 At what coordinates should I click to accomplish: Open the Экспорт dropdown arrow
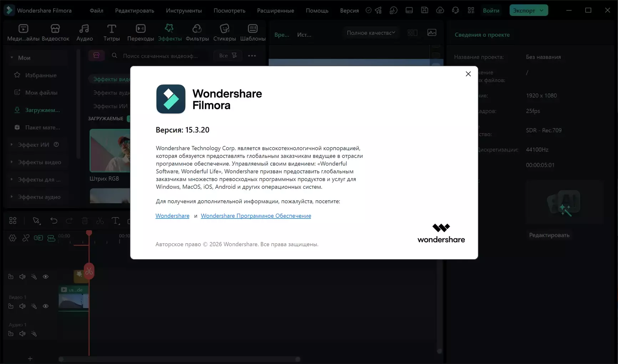click(542, 10)
